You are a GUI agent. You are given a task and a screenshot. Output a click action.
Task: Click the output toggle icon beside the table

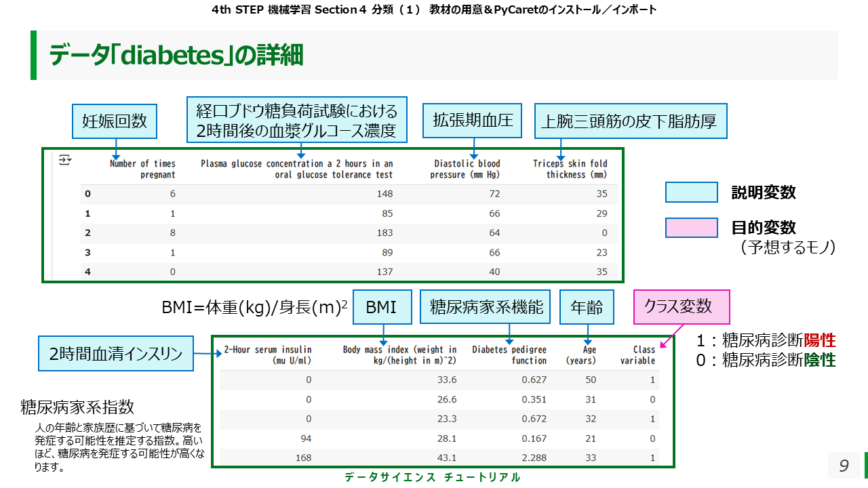coord(64,160)
